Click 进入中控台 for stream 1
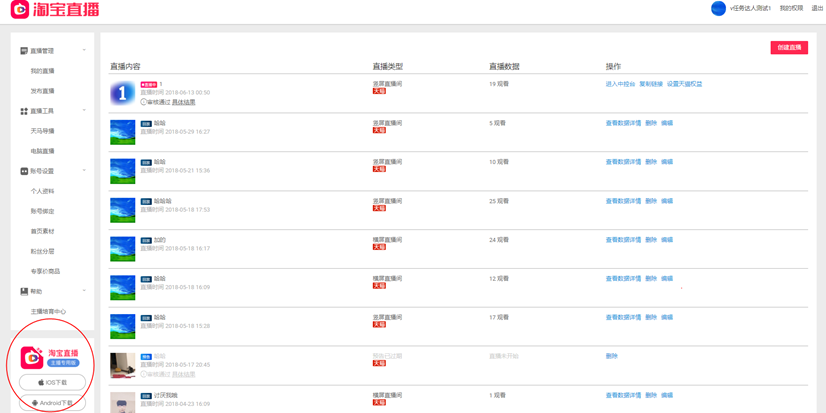826x413 pixels. [620, 84]
